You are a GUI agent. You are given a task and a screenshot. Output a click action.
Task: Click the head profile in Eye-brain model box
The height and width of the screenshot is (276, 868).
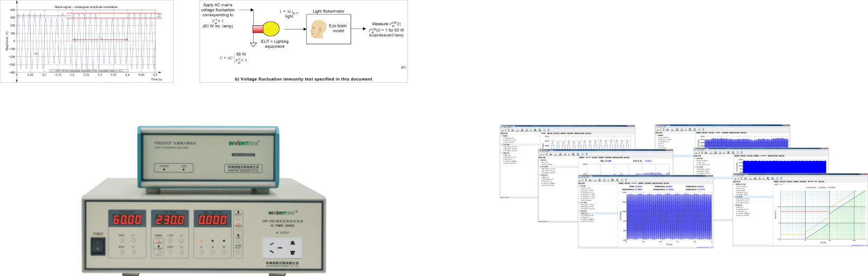click(x=318, y=29)
